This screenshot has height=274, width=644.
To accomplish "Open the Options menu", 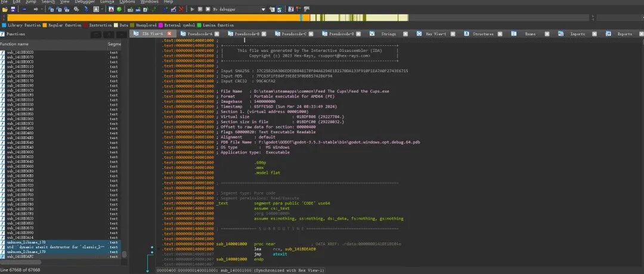I will (x=128, y=2).
